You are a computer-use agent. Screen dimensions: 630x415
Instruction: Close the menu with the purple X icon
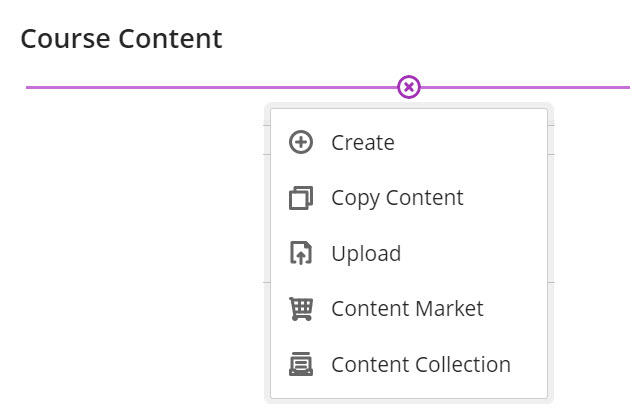click(409, 87)
